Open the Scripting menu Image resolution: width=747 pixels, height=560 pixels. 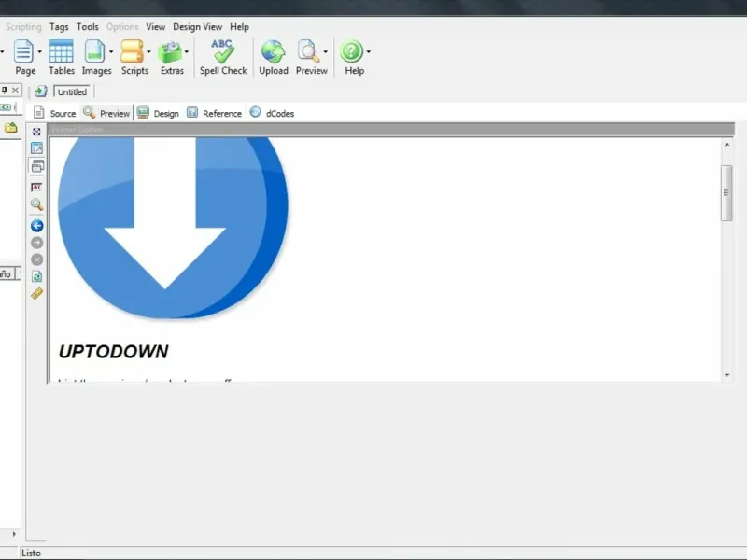tap(23, 27)
